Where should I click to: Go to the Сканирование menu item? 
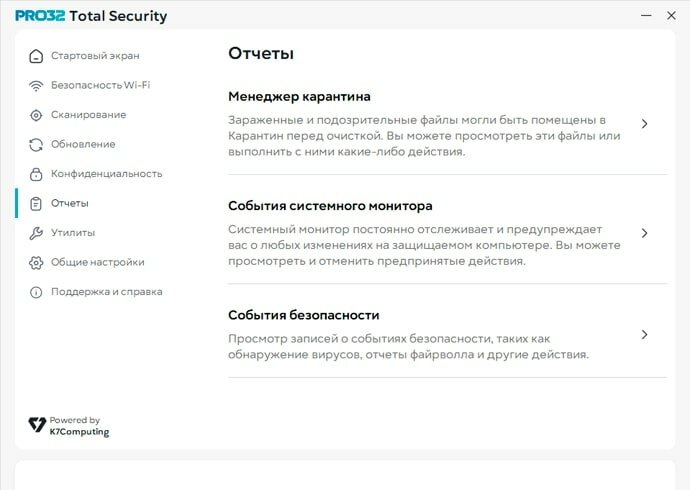click(x=88, y=115)
